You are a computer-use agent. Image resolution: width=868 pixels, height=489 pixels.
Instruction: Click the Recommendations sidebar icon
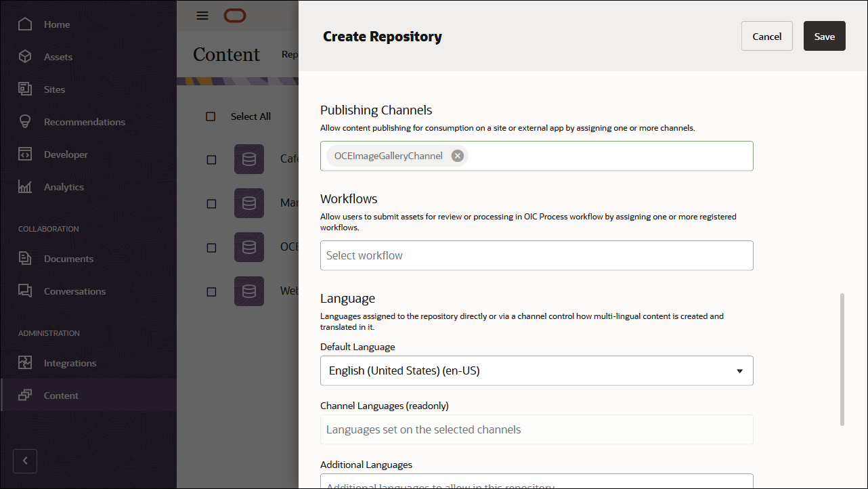point(26,121)
